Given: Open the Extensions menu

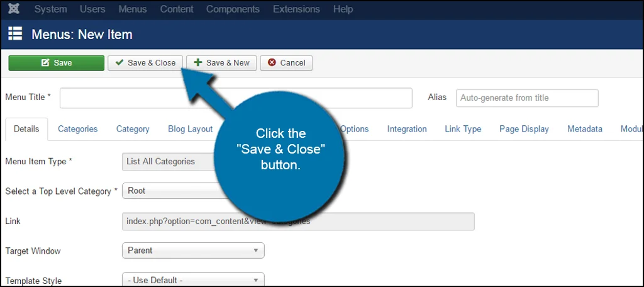Looking at the screenshot, I should pos(296,9).
